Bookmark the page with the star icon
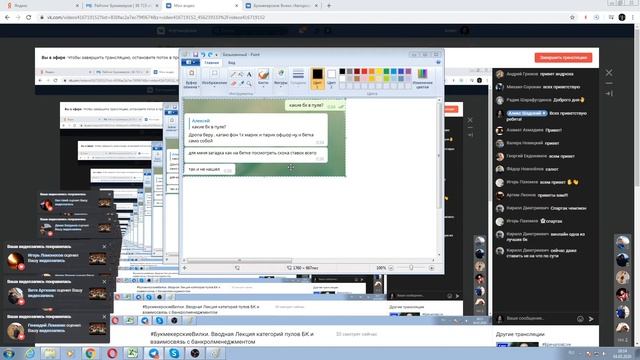Viewport: 640px width, 360px height. click(x=572, y=18)
